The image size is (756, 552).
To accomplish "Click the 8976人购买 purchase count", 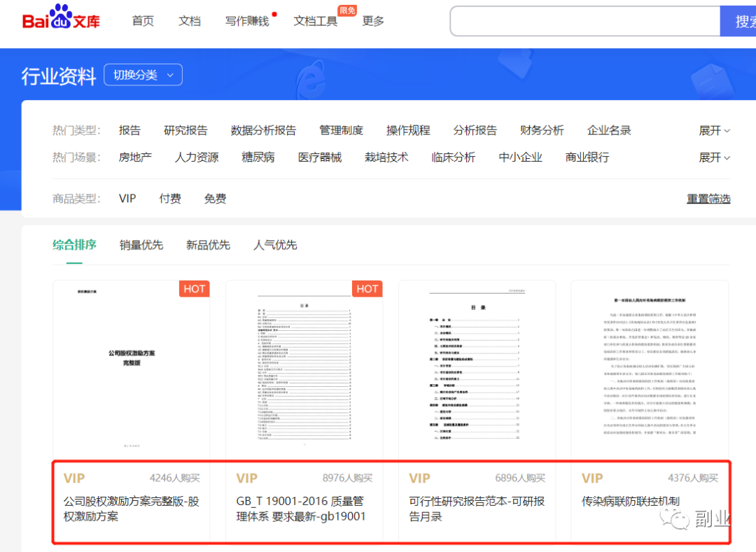I will click(x=348, y=478).
